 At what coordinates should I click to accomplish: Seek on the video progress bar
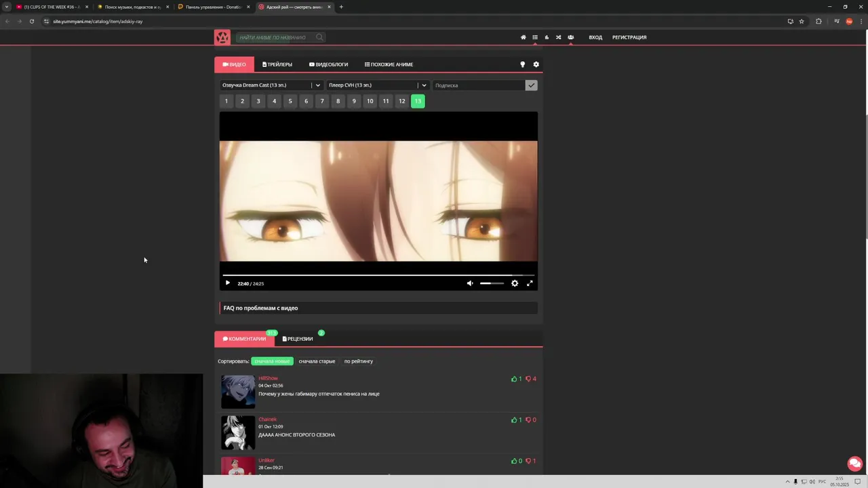[378, 275]
